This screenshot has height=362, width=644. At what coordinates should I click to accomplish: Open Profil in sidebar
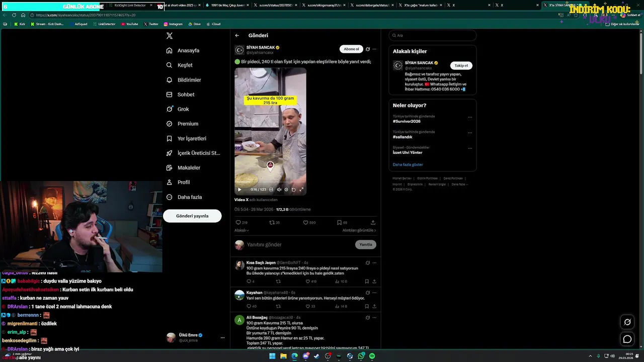tap(178, 182)
